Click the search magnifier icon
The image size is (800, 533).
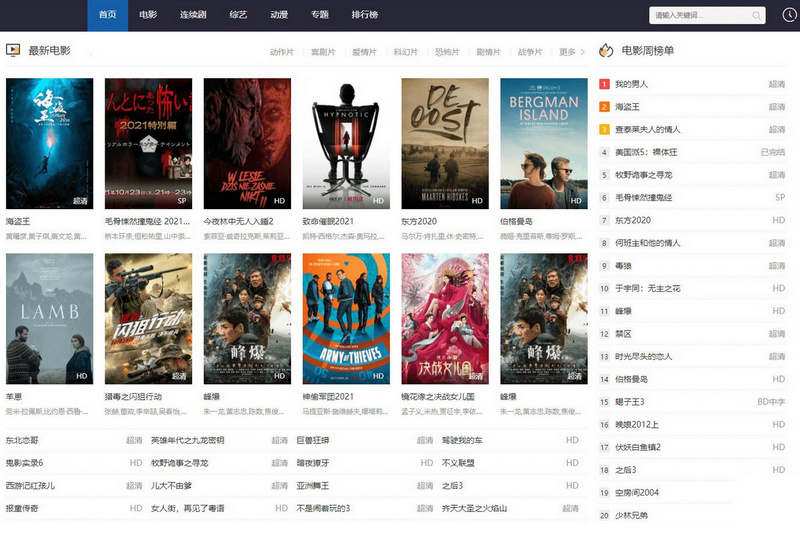[x=758, y=15]
